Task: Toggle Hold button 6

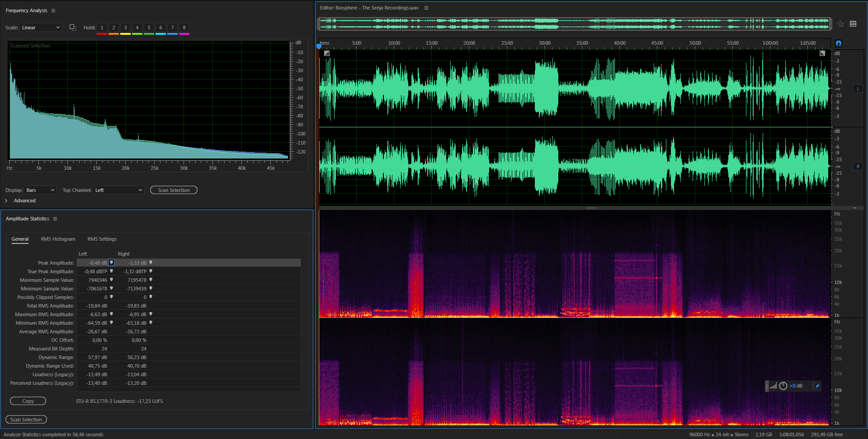Action: 160,28
